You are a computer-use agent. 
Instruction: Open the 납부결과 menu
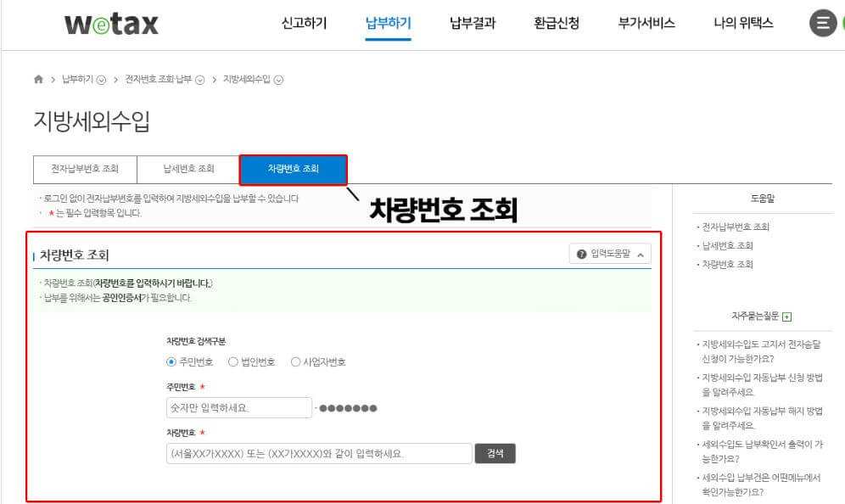[x=471, y=25]
